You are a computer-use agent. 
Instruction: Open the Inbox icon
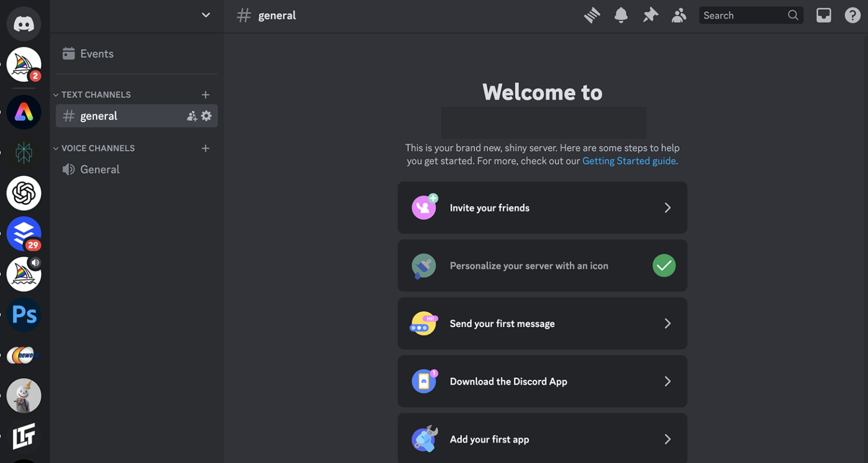click(x=823, y=15)
